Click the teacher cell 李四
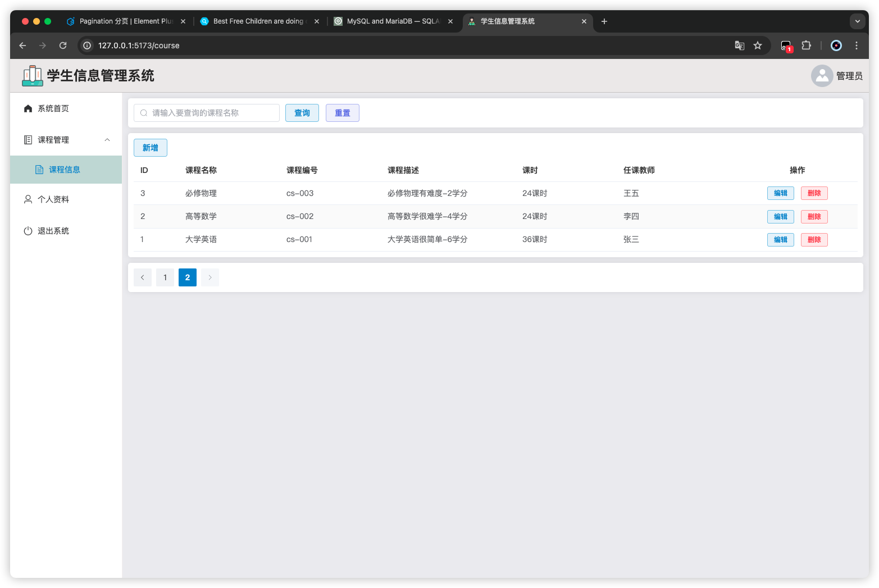 pyautogui.click(x=631, y=216)
